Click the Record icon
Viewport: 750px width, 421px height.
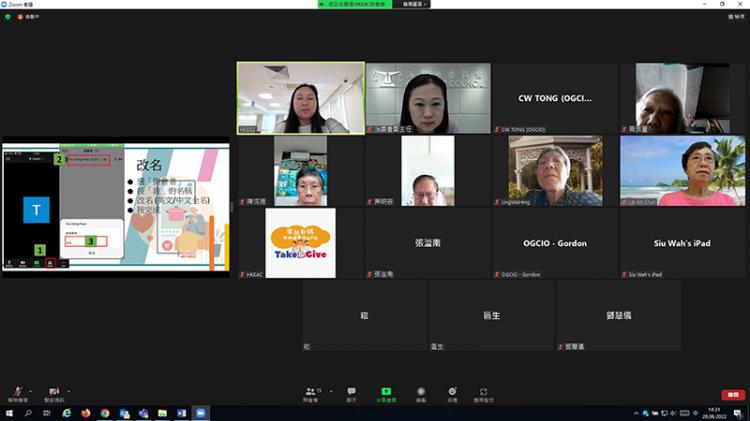pyautogui.click(x=420, y=392)
